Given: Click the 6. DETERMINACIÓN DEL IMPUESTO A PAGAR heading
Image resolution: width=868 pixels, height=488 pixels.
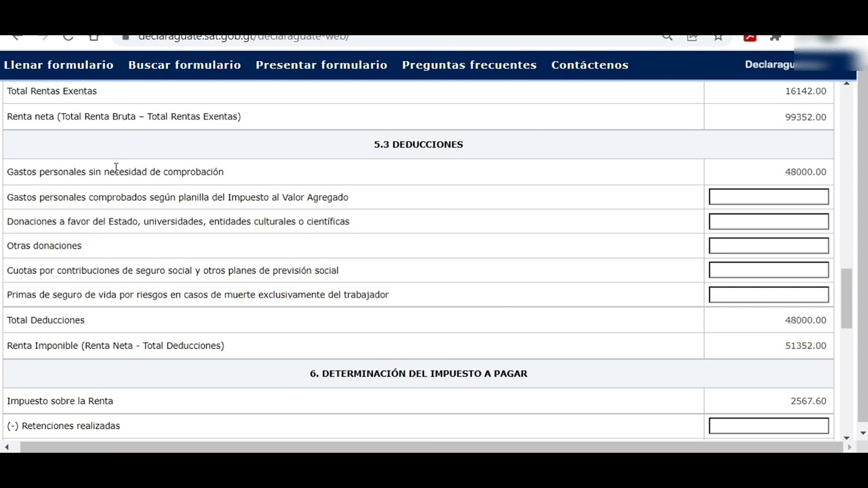Looking at the screenshot, I should point(418,373).
